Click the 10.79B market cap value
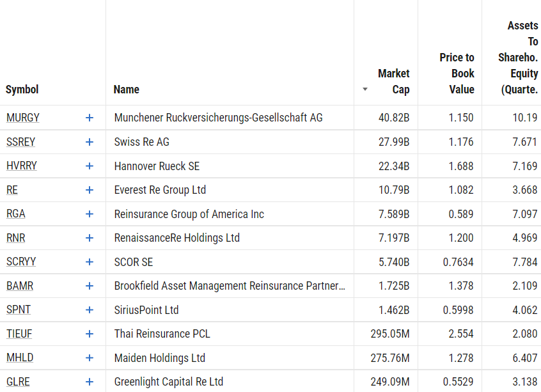The width and height of the screenshot is (541, 392). tap(394, 190)
